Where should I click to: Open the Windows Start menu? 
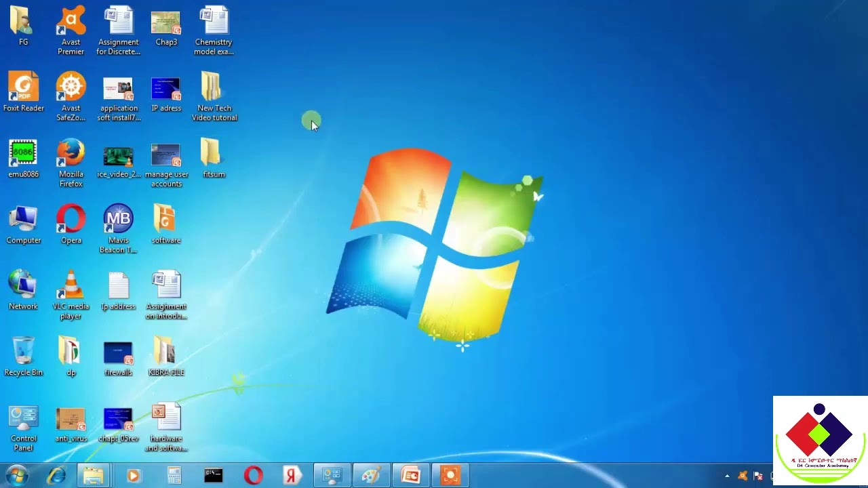[16, 476]
